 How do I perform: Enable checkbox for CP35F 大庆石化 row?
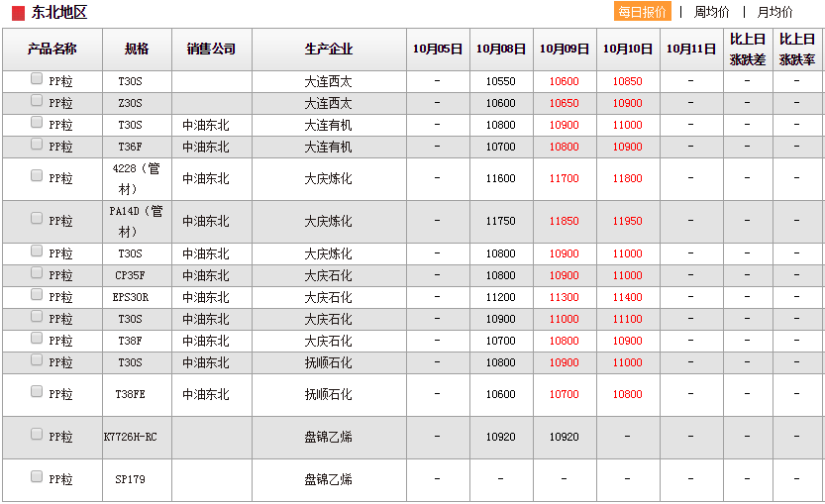click(x=37, y=272)
